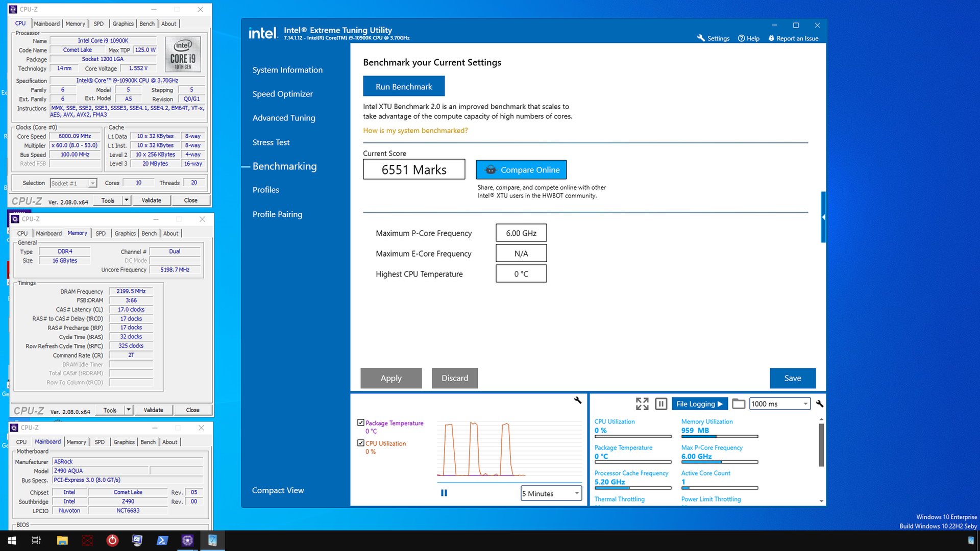Click Compare Online button
Viewport: 980px width, 551px height.
point(521,169)
